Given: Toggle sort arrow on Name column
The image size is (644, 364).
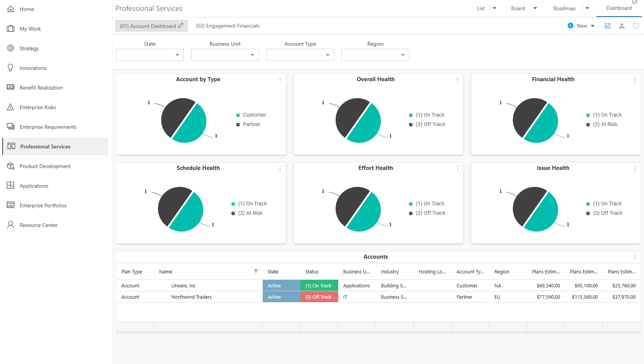Looking at the screenshot, I should pos(256,271).
